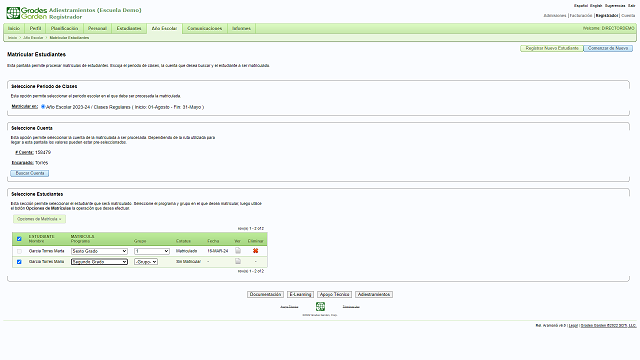Viewport: 640px width, 360px height.
Task: Uncheck the Segundo Grado row checkbox
Action: point(19,262)
